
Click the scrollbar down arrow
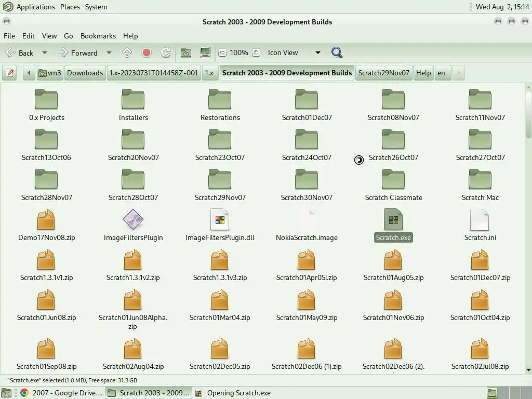(x=528, y=370)
